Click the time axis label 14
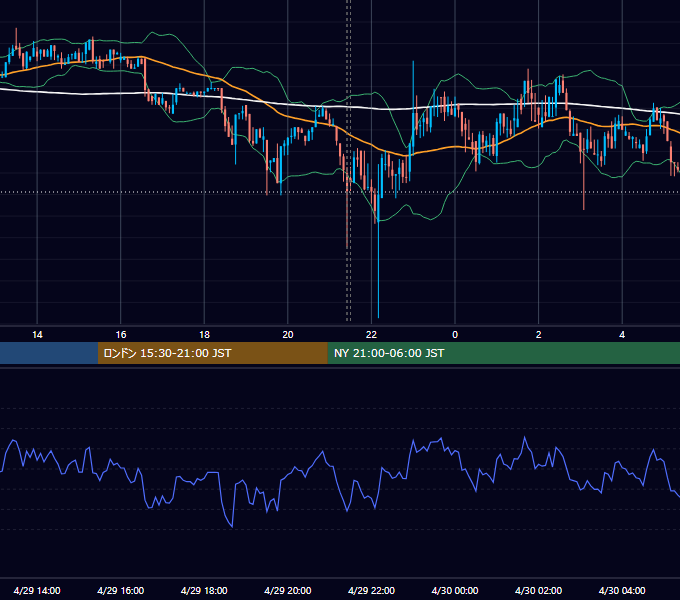 point(37,335)
